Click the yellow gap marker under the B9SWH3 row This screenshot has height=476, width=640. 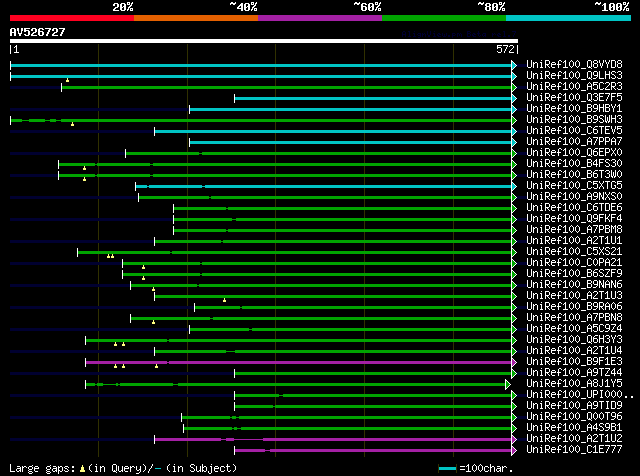[72, 124]
